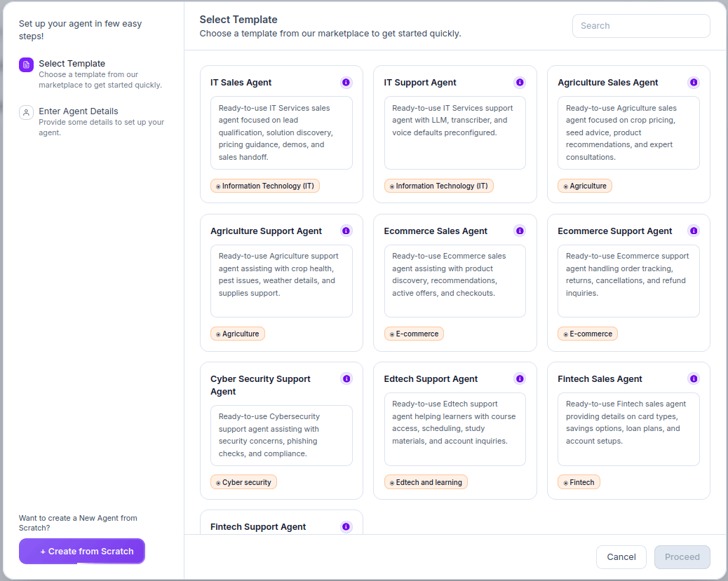Click the Proceed button
This screenshot has width=728, height=581.
tap(682, 557)
